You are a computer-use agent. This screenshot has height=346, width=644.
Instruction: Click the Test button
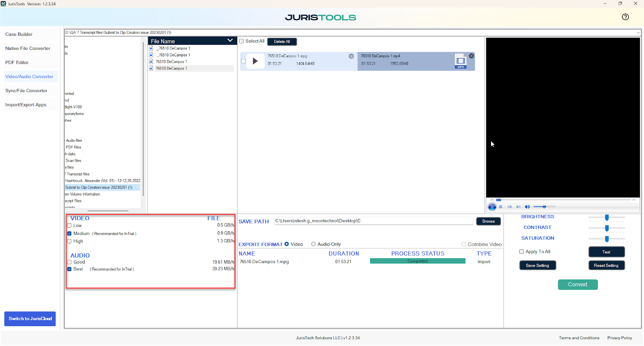tap(606, 252)
